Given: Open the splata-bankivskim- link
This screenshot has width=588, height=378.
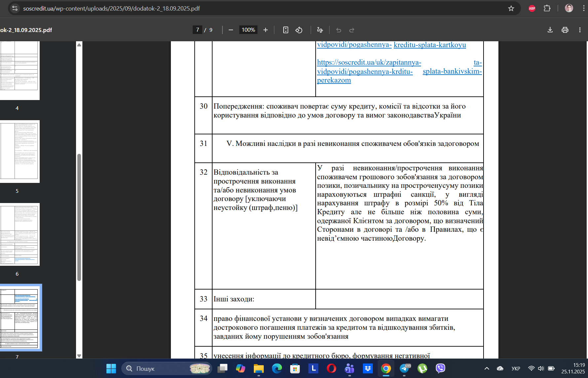Looking at the screenshot, I should [x=452, y=71].
